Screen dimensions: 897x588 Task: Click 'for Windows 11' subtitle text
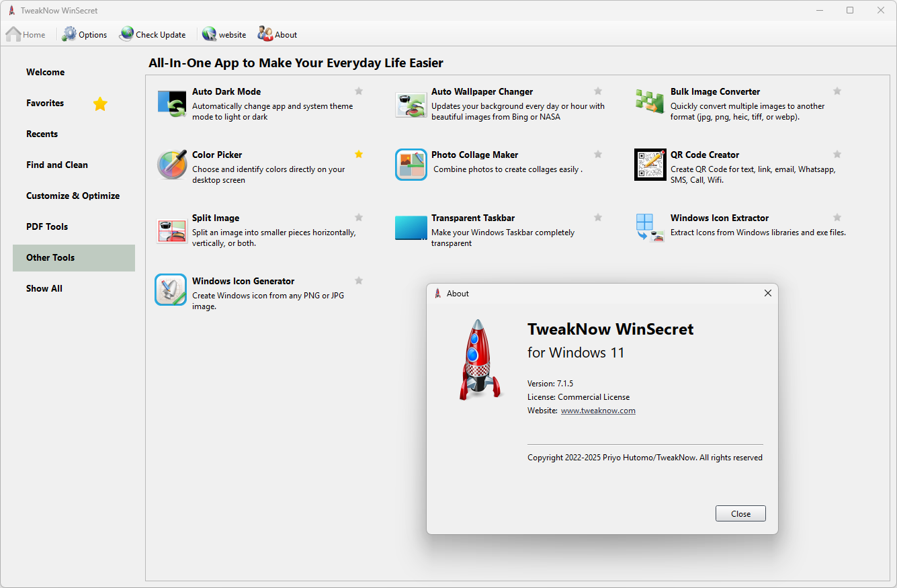pos(576,352)
